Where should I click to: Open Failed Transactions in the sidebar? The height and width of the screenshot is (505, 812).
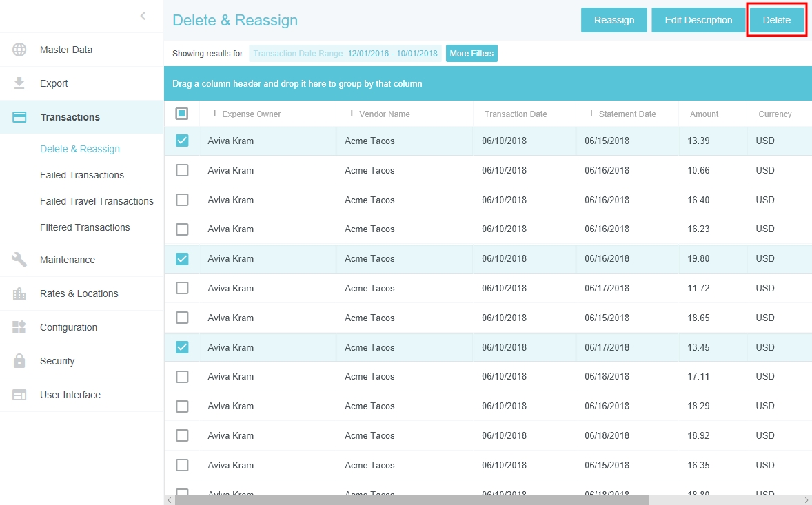click(x=82, y=175)
